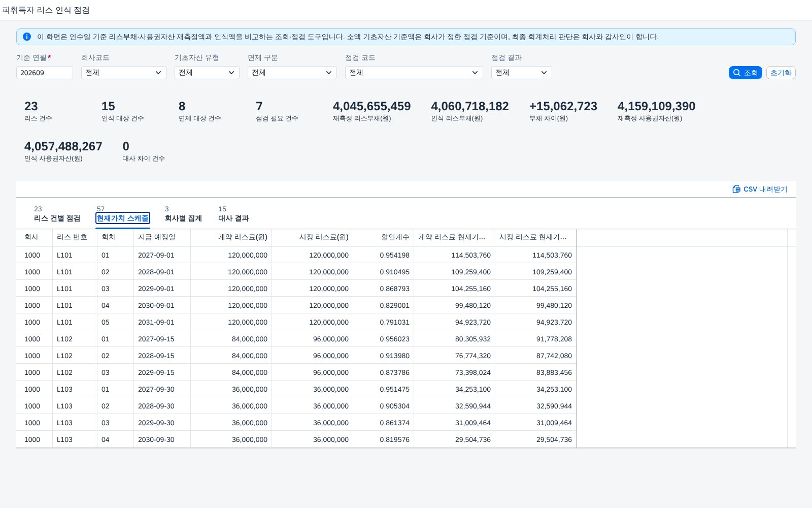Viewport: 812px width, 508px height.
Task: Click the 대사 차이 건수 value 0
Action: tap(126, 146)
